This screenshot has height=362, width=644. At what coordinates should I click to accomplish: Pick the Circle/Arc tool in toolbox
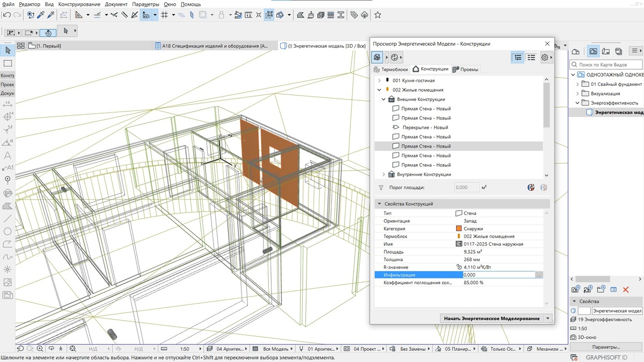8,232
